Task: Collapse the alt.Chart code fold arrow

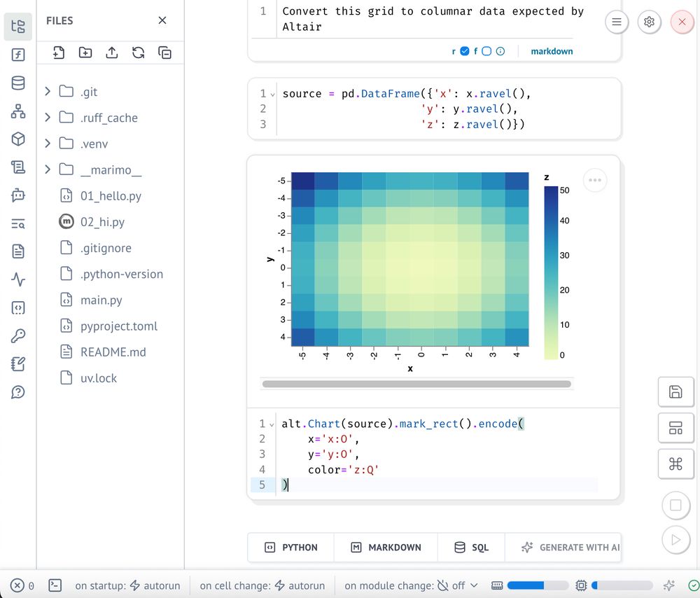Action: click(x=272, y=424)
